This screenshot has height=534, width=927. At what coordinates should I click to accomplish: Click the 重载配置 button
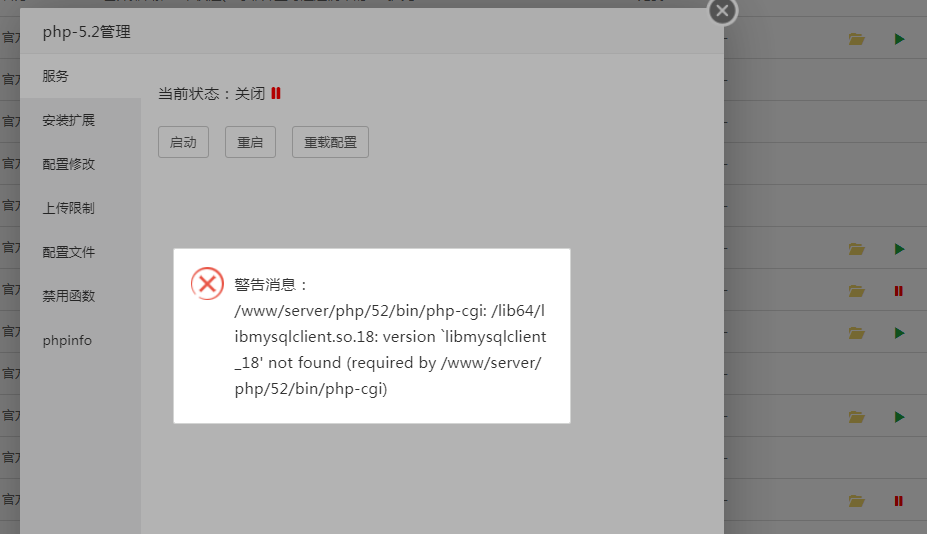tap(330, 142)
